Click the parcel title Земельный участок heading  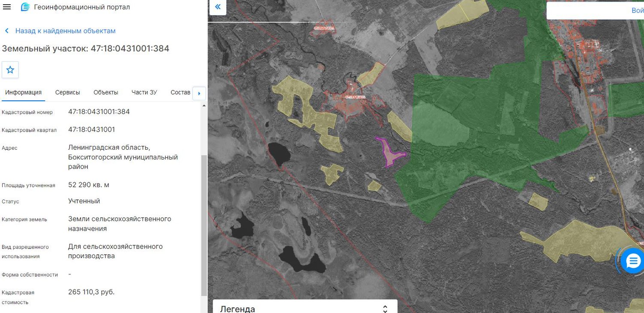click(x=85, y=48)
